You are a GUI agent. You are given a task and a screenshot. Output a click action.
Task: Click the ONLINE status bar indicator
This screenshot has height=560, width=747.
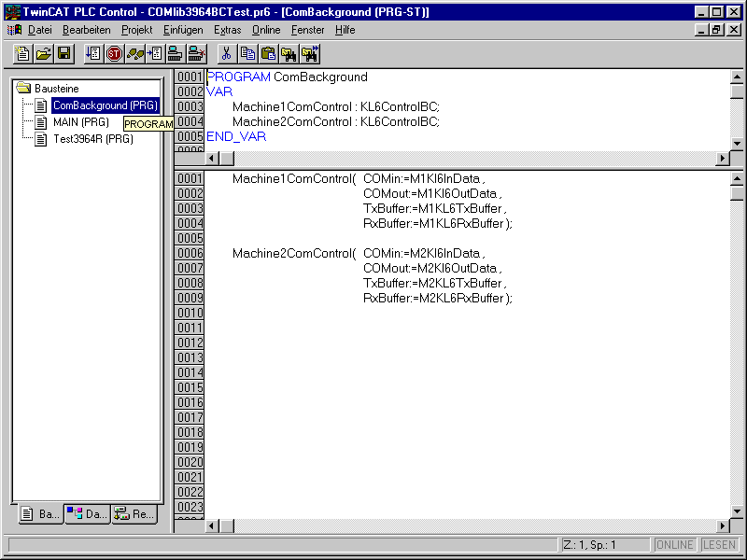[x=673, y=545]
